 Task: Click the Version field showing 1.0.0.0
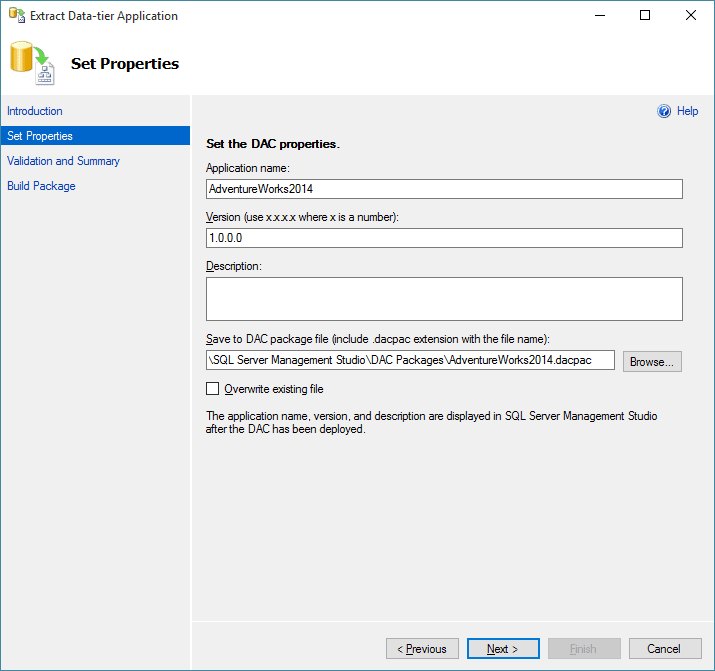(444, 238)
